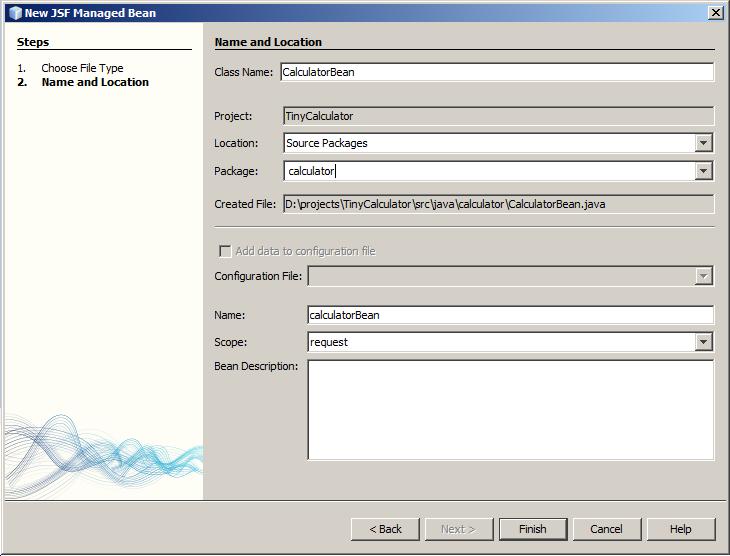Image resolution: width=730 pixels, height=556 pixels.
Task: Click the Class Name text field
Action: pyautogui.click(x=496, y=72)
